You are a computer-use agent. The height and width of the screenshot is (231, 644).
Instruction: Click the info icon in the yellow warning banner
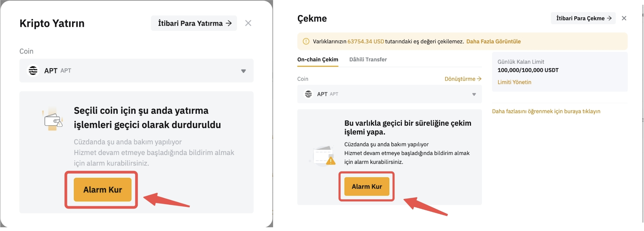point(306,42)
